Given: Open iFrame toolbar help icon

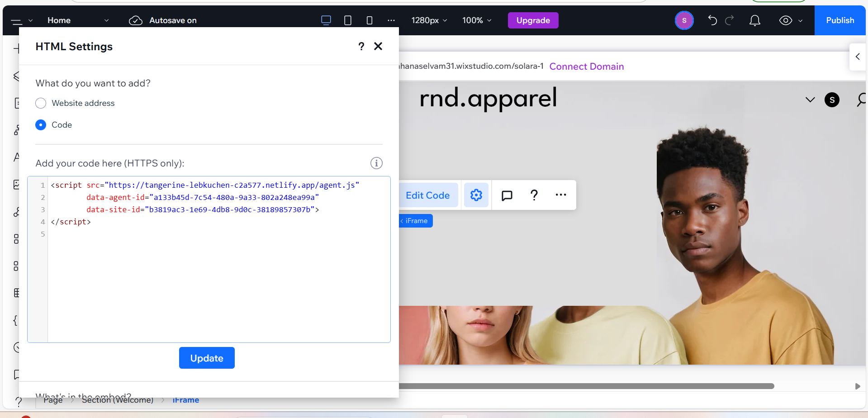Looking at the screenshot, I should tap(534, 195).
